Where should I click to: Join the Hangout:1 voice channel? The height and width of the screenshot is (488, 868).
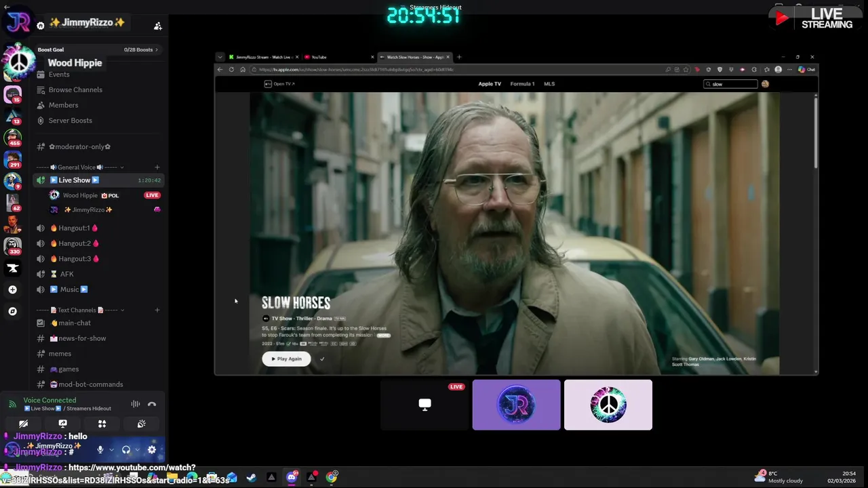coord(98,228)
